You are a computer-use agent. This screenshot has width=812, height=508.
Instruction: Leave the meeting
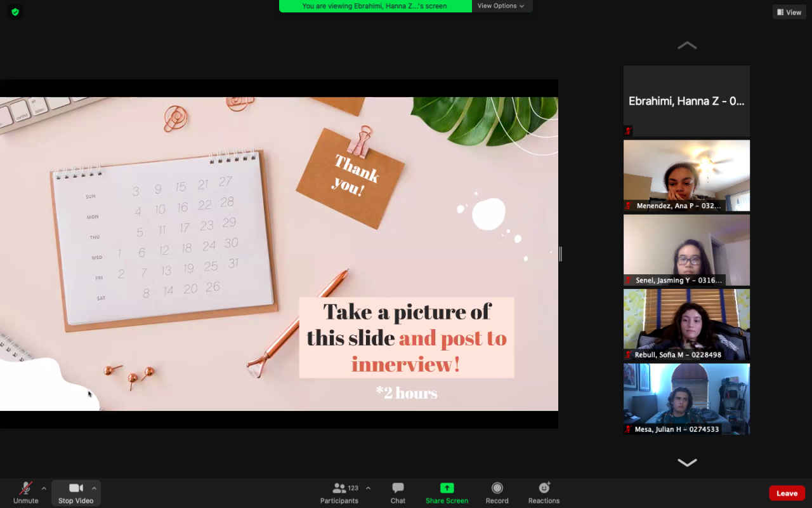point(787,493)
